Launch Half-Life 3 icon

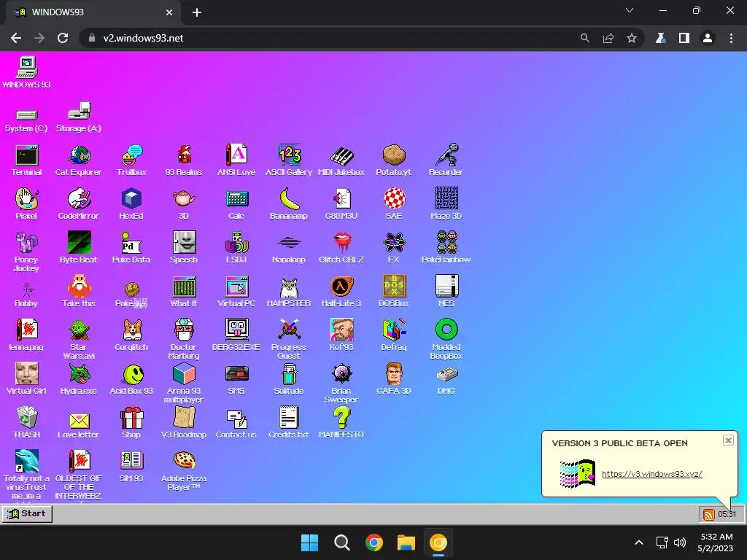point(341,292)
